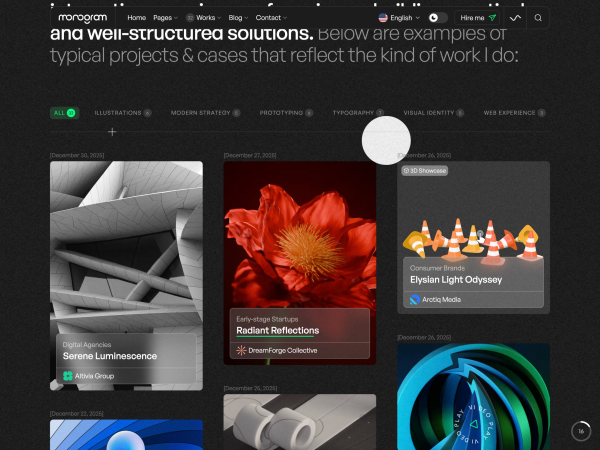Open the blue sphere project thumbnail
This screenshot has height=450, width=600.
click(x=126, y=435)
